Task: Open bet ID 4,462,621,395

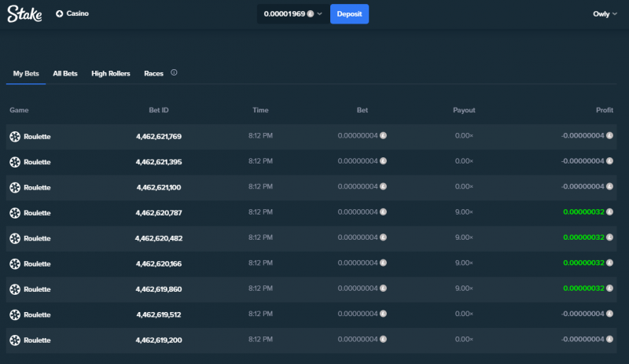Action: 159,162
